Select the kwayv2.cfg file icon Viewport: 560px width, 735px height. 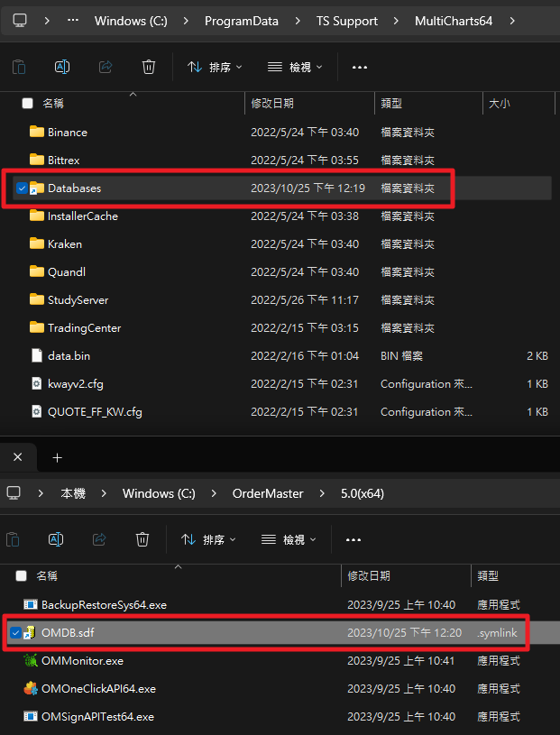pos(37,384)
